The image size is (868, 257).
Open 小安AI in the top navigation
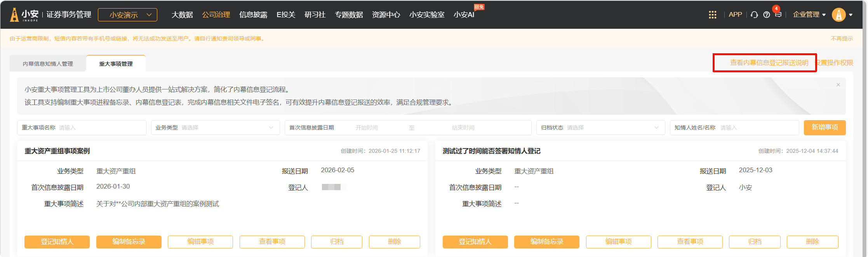click(464, 15)
